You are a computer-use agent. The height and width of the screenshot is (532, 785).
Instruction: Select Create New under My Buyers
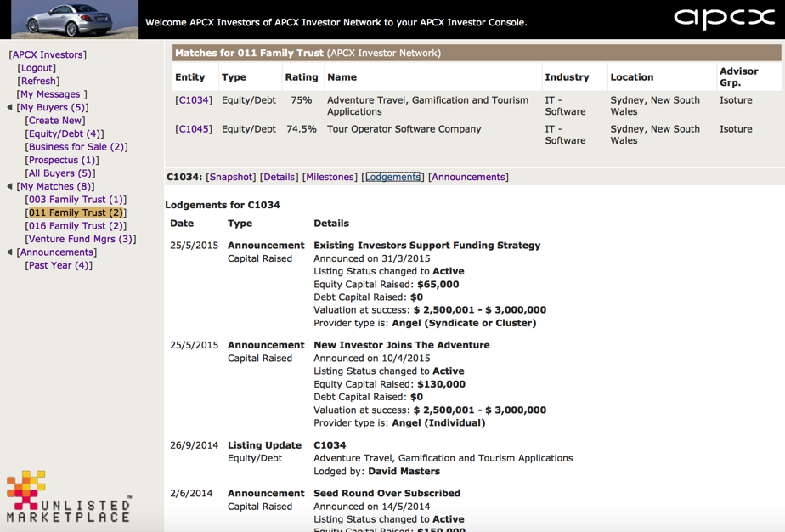55,121
